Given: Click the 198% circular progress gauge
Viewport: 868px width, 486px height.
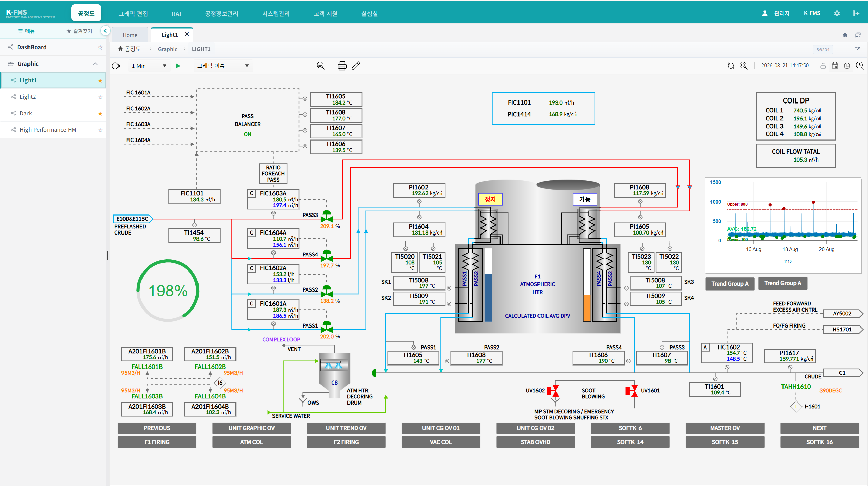Looking at the screenshot, I should coord(168,291).
